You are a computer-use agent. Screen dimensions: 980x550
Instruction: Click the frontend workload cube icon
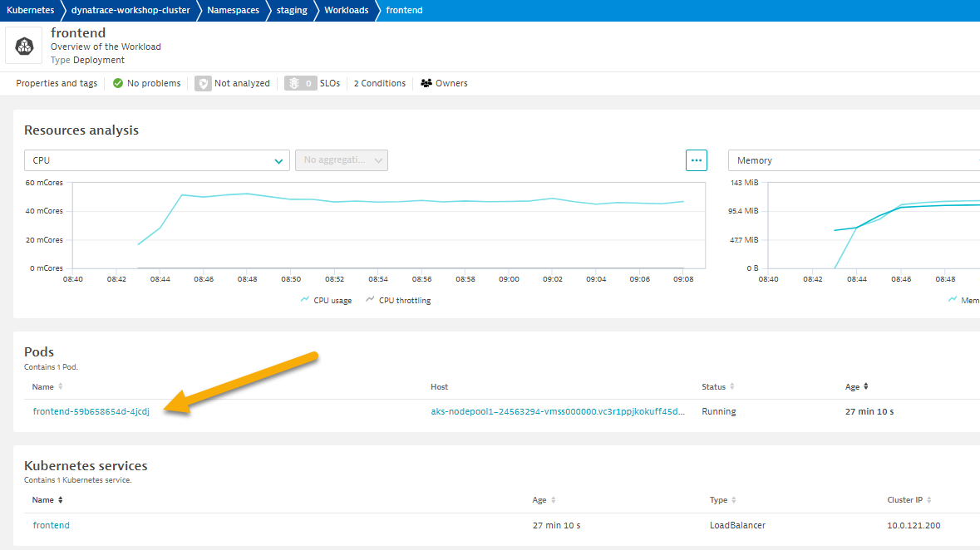[23, 45]
